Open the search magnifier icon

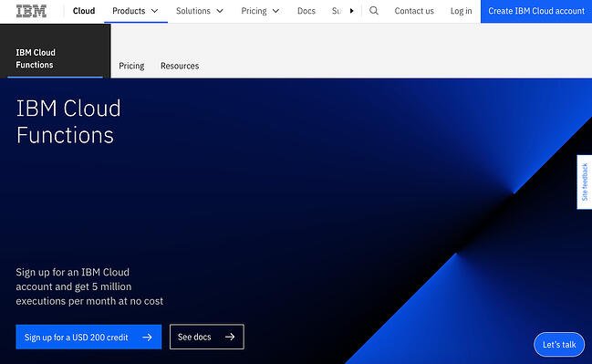[x=374, y=11]
